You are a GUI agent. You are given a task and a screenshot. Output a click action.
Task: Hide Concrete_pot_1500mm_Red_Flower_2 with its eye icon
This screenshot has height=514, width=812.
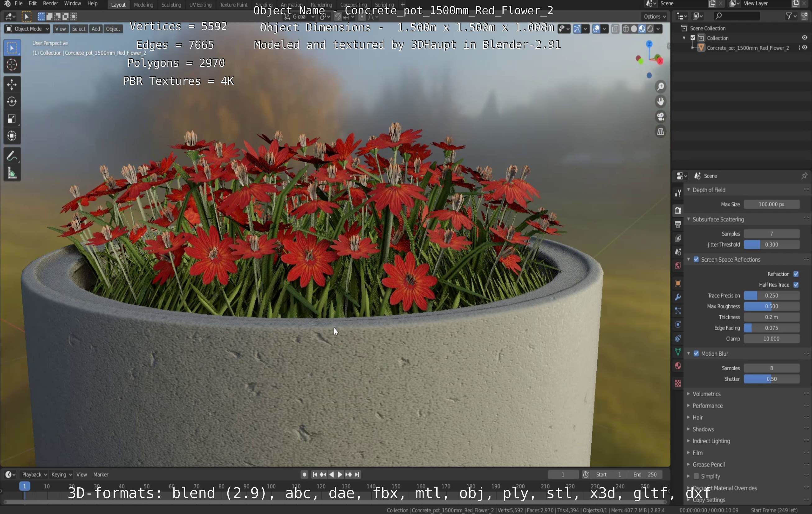coord(805,48)
